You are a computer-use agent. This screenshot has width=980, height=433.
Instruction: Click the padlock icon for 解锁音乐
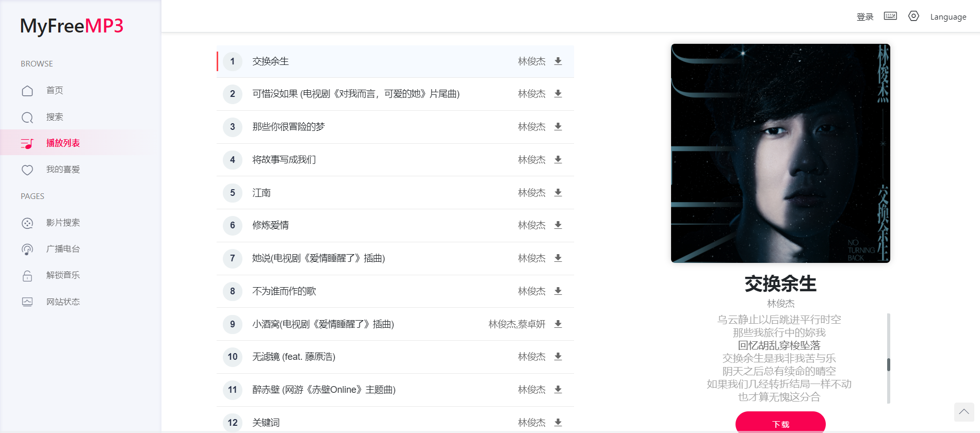click(27, 276)
